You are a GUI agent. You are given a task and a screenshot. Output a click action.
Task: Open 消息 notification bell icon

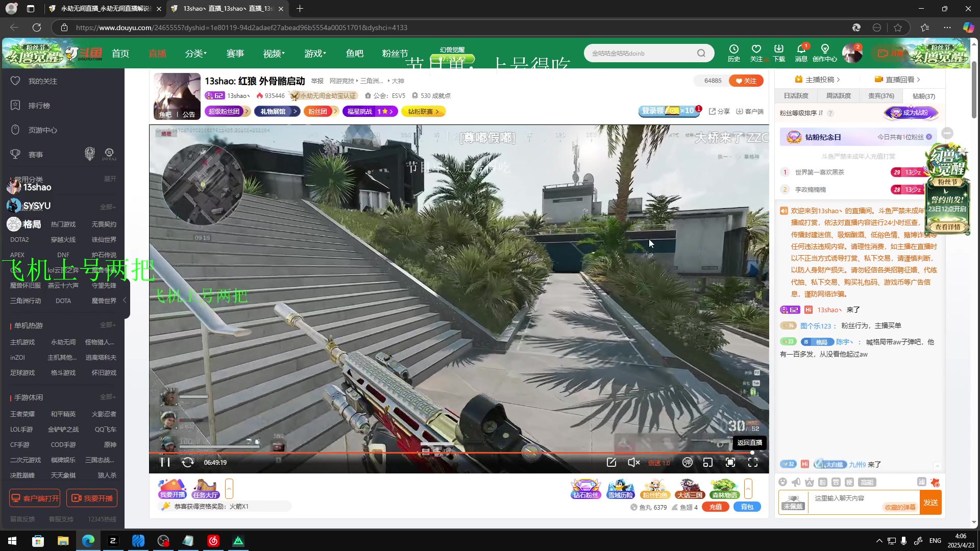point(801,53)
